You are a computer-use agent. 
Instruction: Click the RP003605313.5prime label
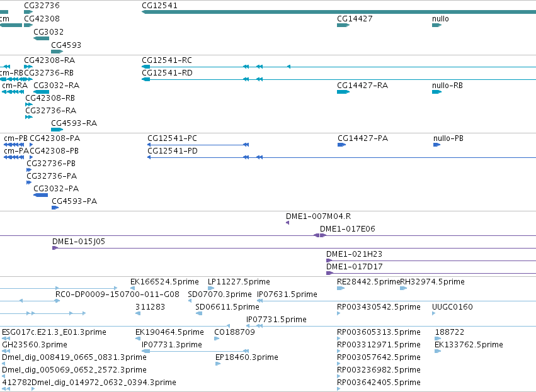[379, 332]
